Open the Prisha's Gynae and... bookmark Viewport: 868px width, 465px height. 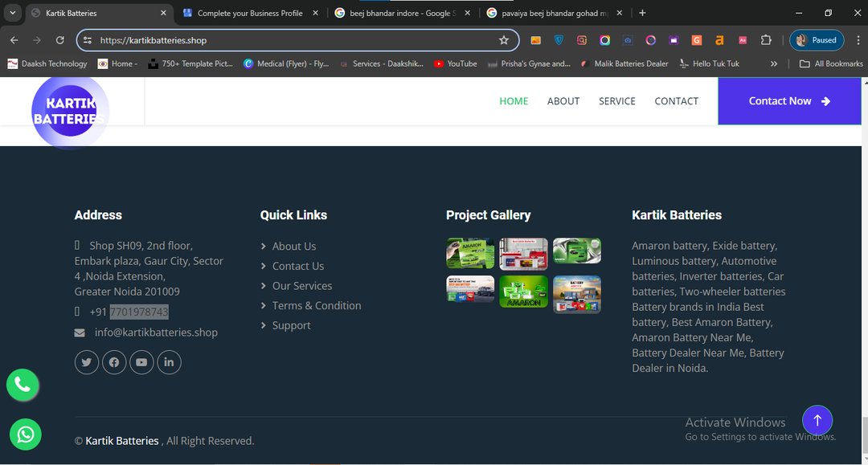click(529, 63)
